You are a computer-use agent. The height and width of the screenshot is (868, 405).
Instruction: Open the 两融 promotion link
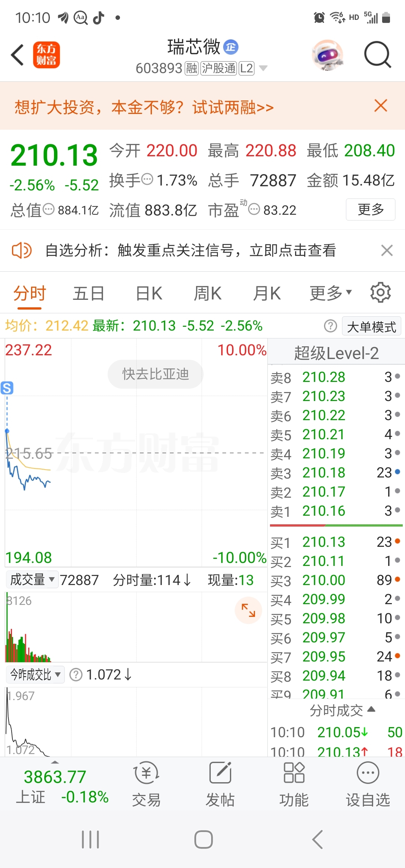click(x=144, y=107)
